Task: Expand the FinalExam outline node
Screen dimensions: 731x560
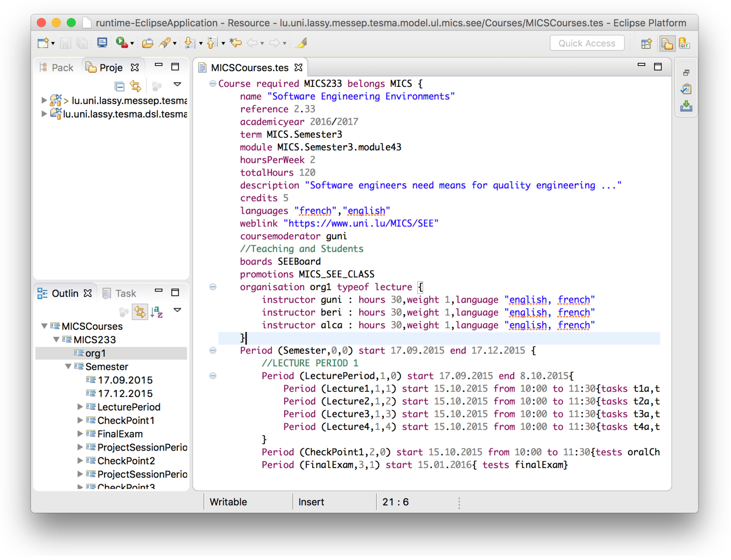Action: click(x=80, y=434)
